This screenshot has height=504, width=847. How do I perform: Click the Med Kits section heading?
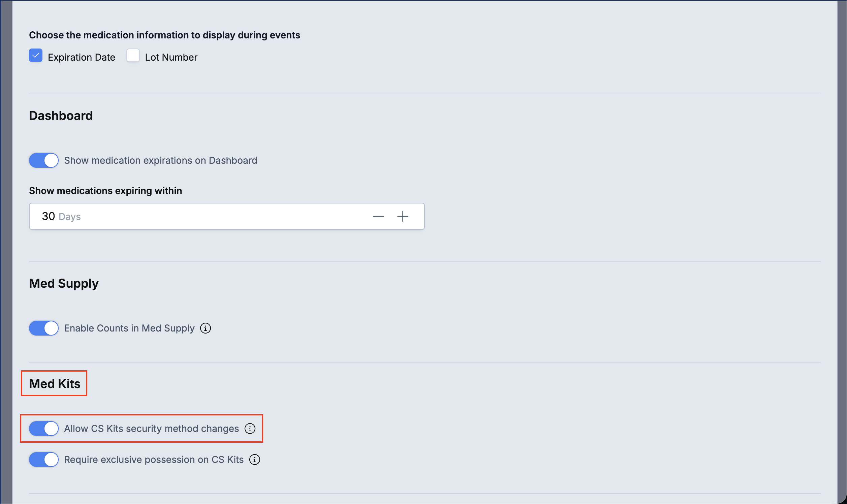55,384
